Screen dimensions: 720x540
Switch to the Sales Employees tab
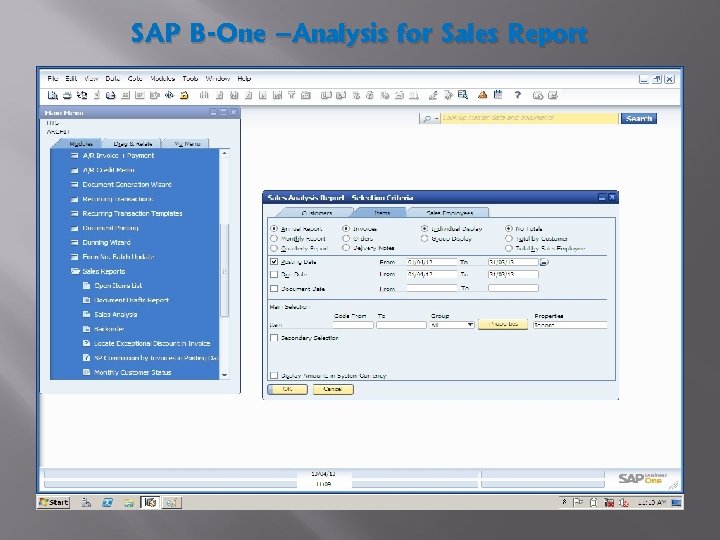tap(449, 213)
